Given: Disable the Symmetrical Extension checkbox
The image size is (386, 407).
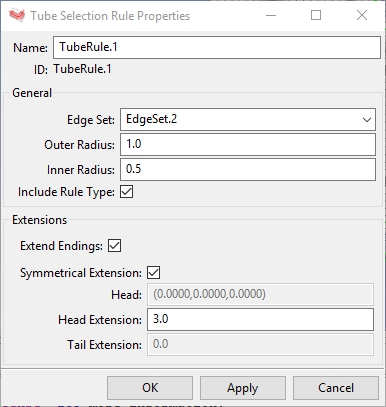Looking at the screenshot, I should coord(154,272).
